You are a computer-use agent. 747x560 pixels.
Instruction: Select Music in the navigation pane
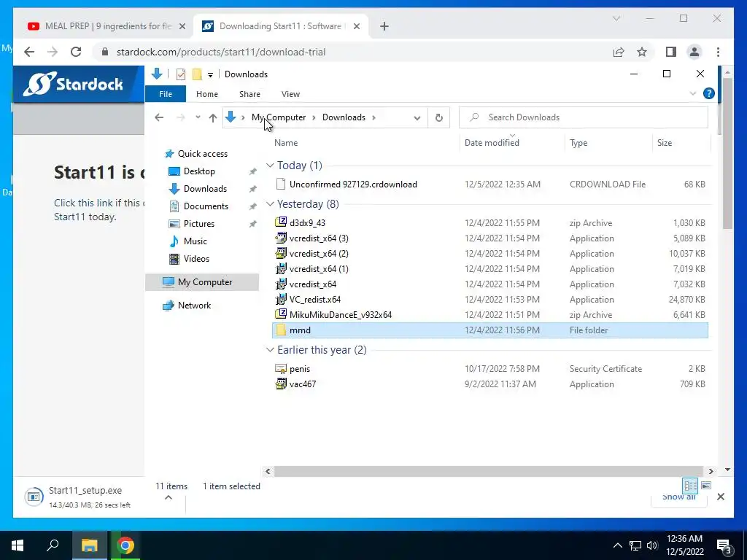[195, 241]
